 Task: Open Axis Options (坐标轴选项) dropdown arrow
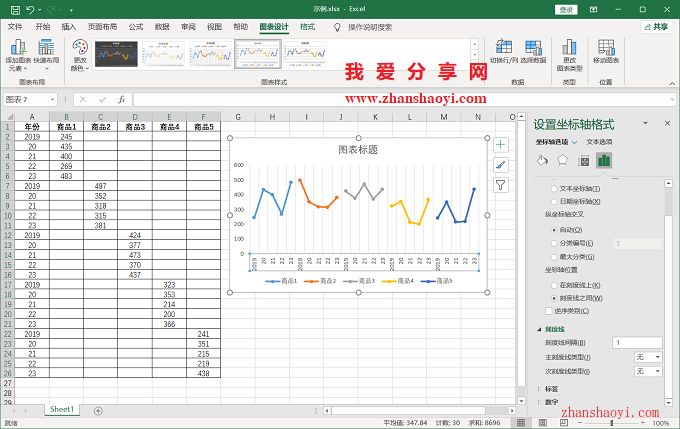[x=575, y=142]
